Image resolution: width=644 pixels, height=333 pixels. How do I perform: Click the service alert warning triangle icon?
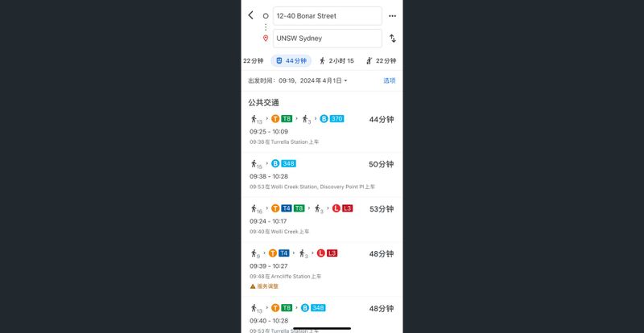point(253,286)
